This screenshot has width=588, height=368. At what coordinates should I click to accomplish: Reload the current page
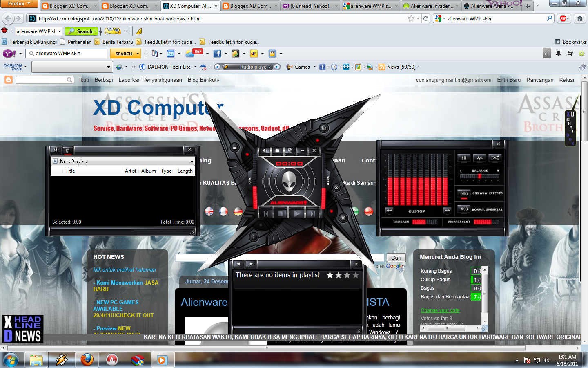(x=426, y=18)
